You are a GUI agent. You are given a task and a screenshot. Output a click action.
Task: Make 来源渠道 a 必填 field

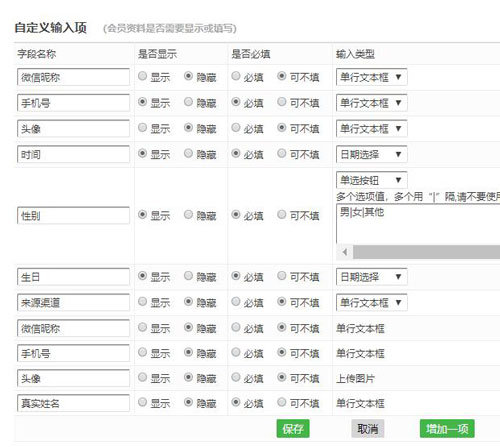(236, 302)
